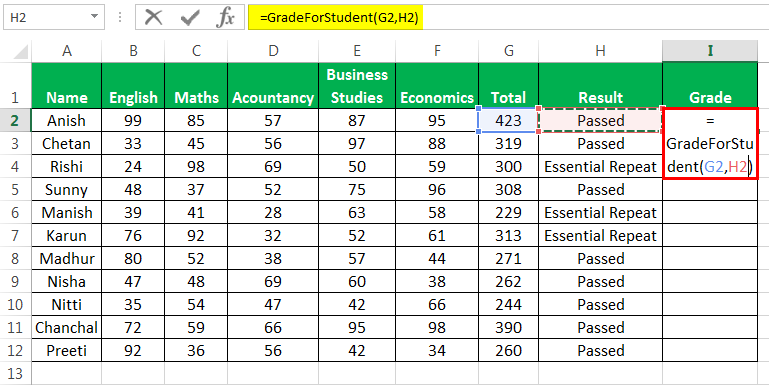Click Sunny's Economics score 96

pos(436,189)
